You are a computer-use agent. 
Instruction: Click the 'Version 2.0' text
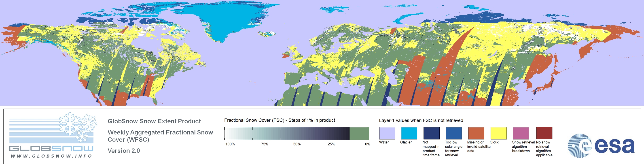point(124,151)
